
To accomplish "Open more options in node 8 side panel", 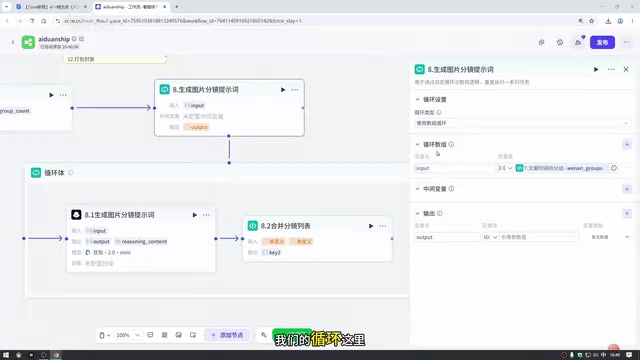I will [x=611, y=69].
